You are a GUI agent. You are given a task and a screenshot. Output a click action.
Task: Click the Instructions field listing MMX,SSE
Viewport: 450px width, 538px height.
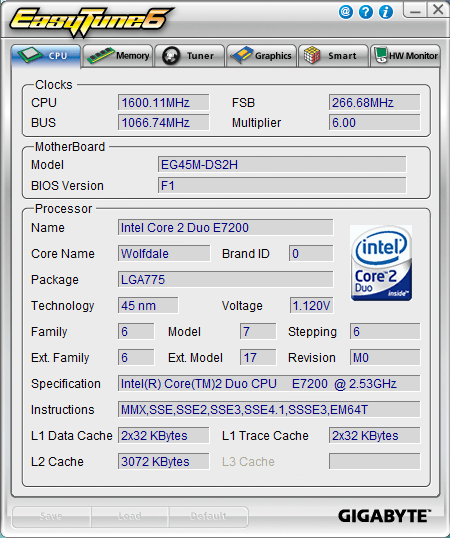coord(269,410)
